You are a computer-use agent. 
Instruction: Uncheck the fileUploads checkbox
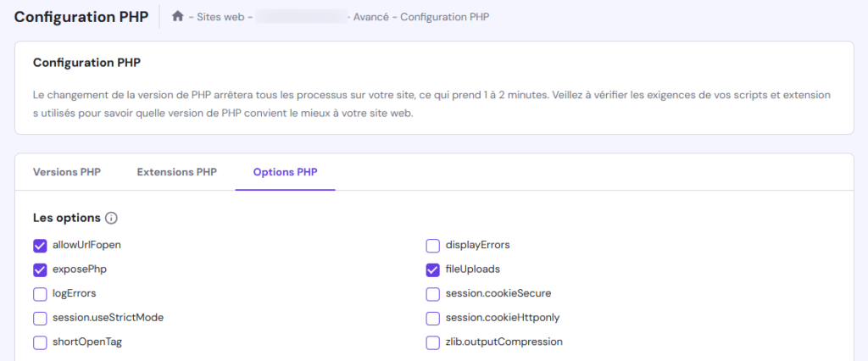pos(432,270)
